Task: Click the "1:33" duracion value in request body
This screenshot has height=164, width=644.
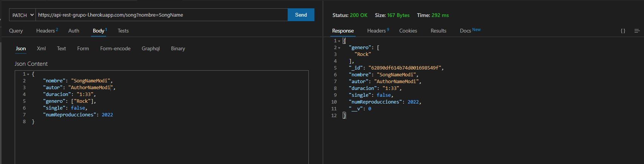Action: point(85,94)
